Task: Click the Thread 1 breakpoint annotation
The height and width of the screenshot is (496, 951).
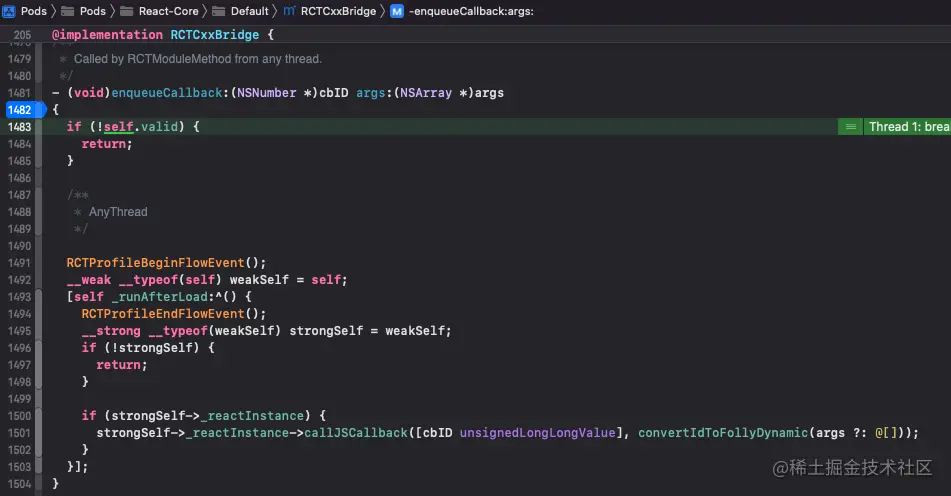Action: pos(907,127)
